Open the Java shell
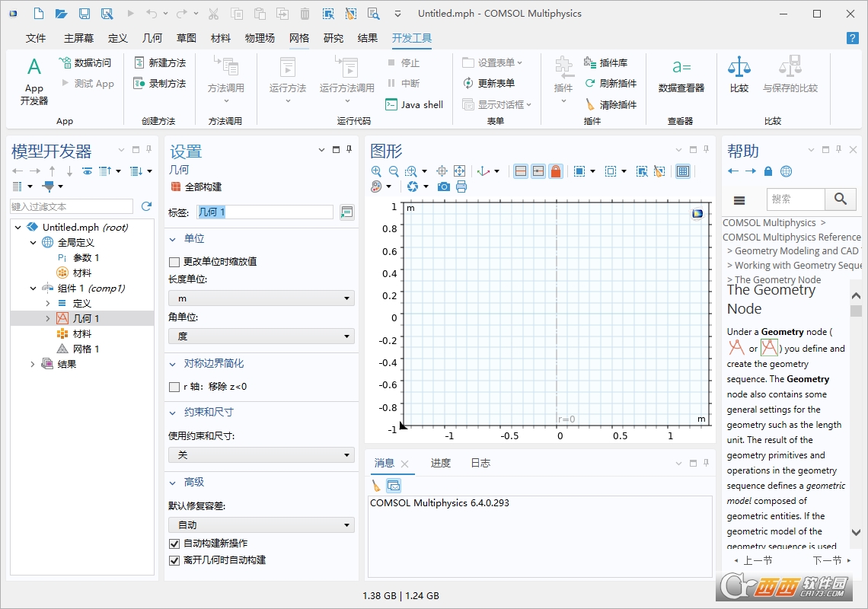The image size is (868, 609). pos(414,104)
